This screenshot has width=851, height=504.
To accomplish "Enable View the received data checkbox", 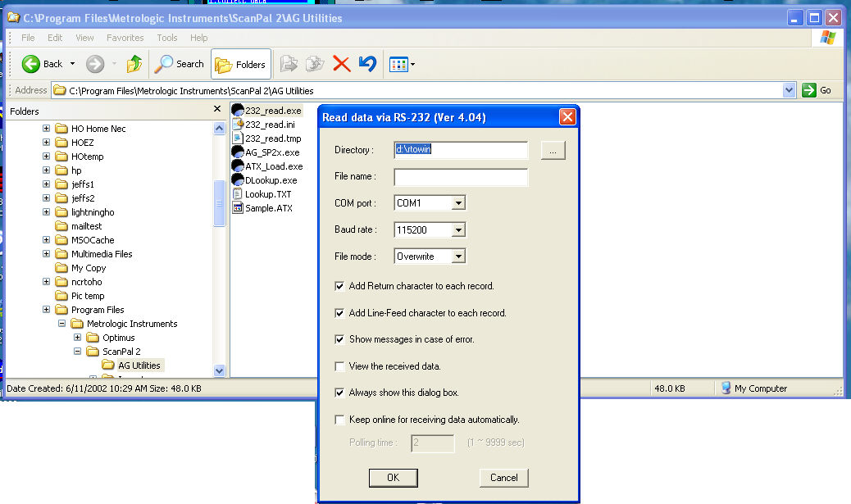I will point(339,366).
